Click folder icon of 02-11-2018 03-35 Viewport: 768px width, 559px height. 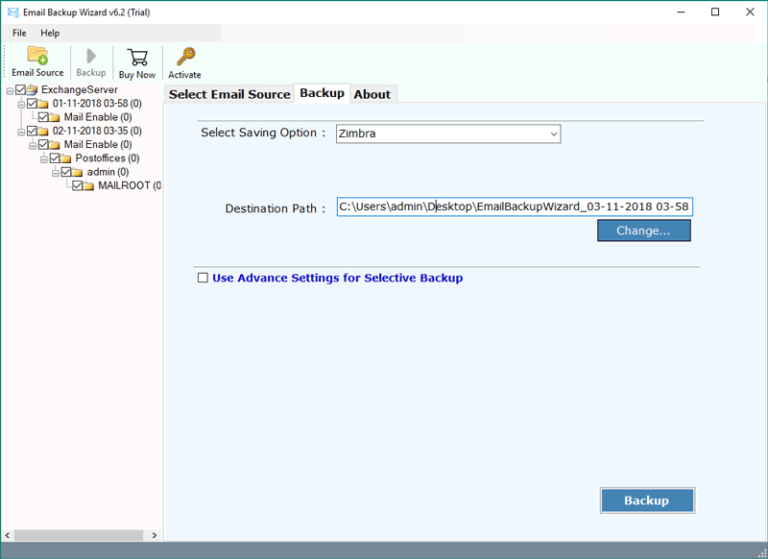[43, 131]
